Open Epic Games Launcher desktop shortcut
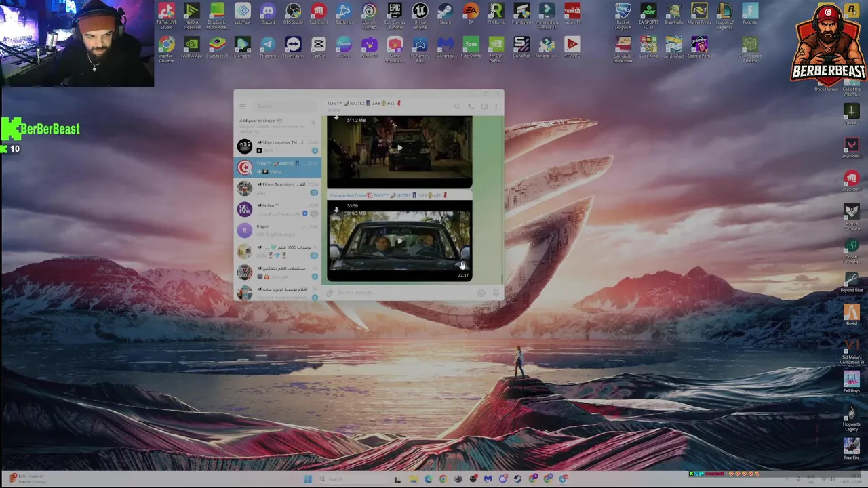The width and height of the screenshot is (868, 488). (395, 16)
